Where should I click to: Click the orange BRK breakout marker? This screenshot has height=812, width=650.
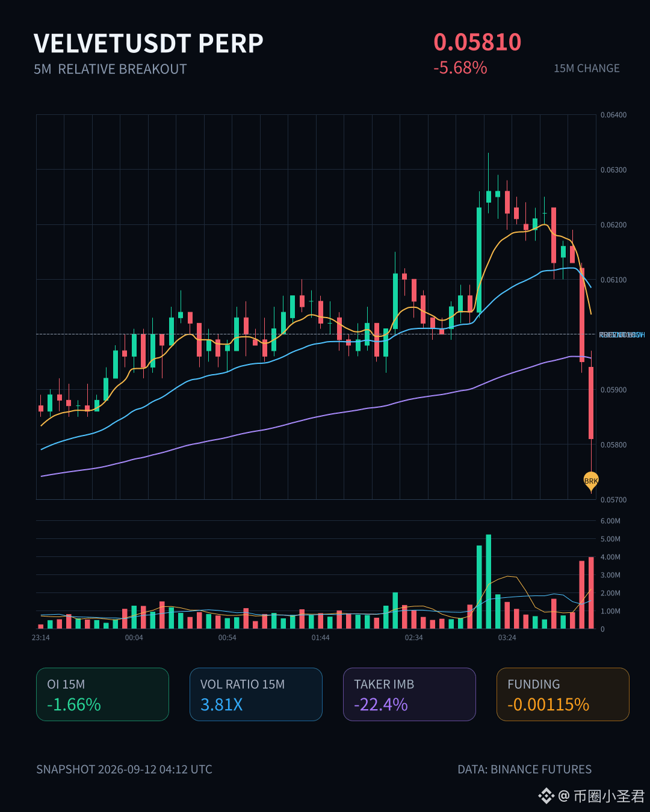click(591, 481)
